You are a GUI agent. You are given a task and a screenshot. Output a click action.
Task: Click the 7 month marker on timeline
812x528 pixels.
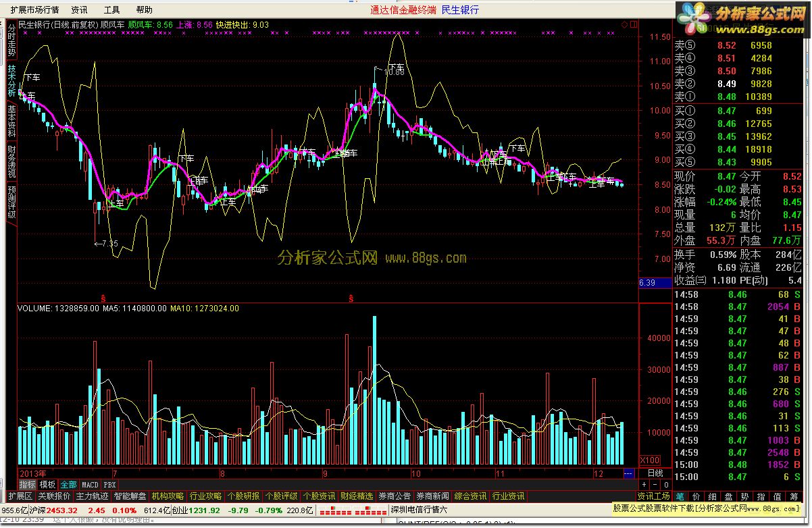(x=115, y=473)
